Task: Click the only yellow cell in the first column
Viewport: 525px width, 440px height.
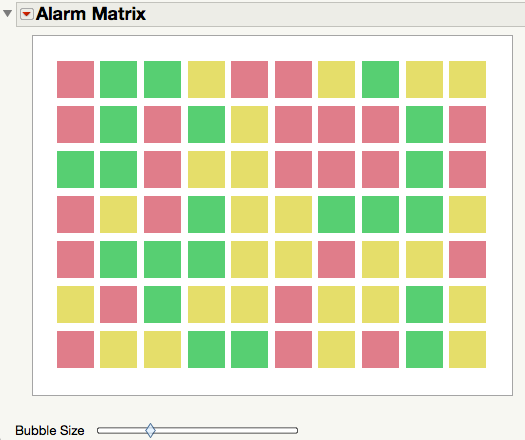Action: tap(75, 304)
